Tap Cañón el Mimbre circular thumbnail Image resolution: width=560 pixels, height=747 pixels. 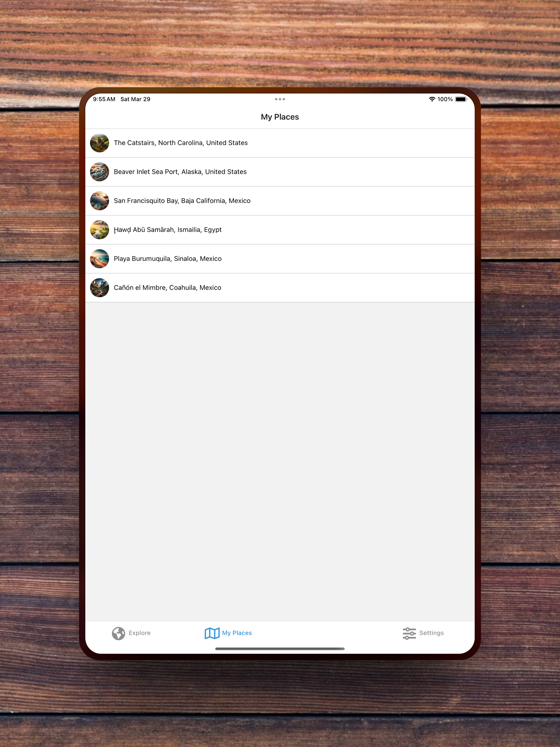[99, 288]
